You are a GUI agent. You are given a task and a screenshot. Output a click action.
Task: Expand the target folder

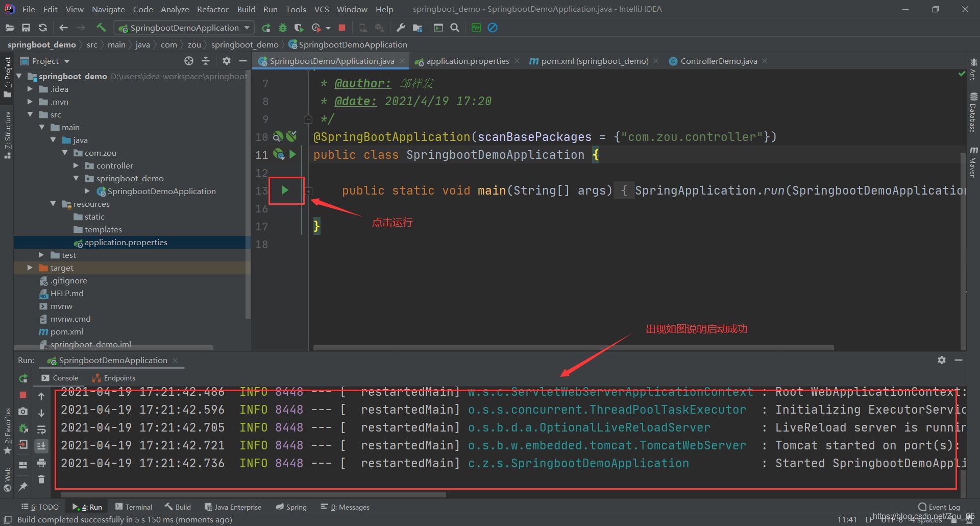point(29,268)
